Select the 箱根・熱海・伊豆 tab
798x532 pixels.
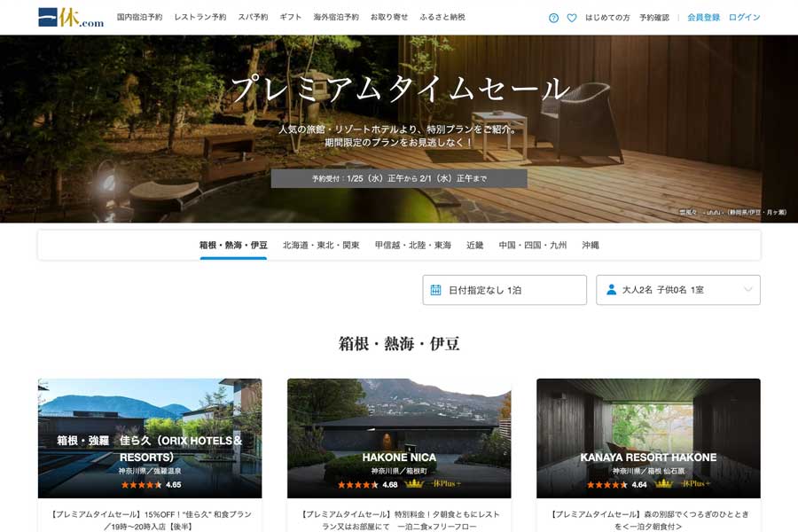point(233,246)
